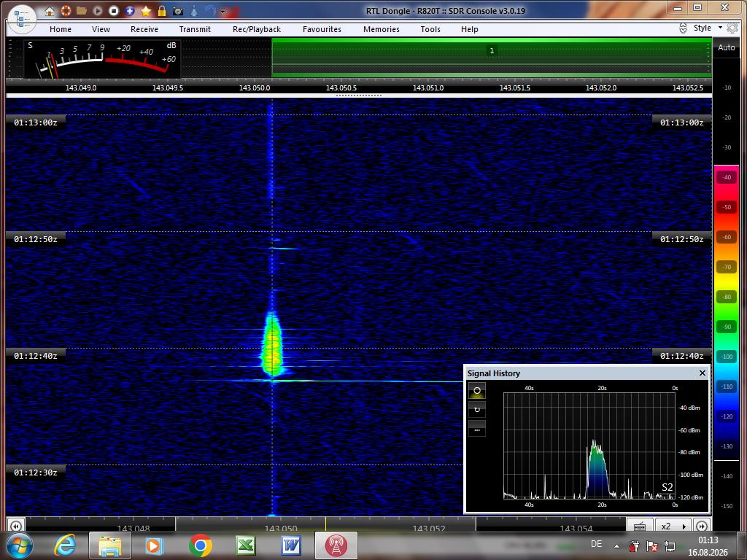Click the -40 marker on colour scale
The image size is (747, 560).
pos(727,177)
